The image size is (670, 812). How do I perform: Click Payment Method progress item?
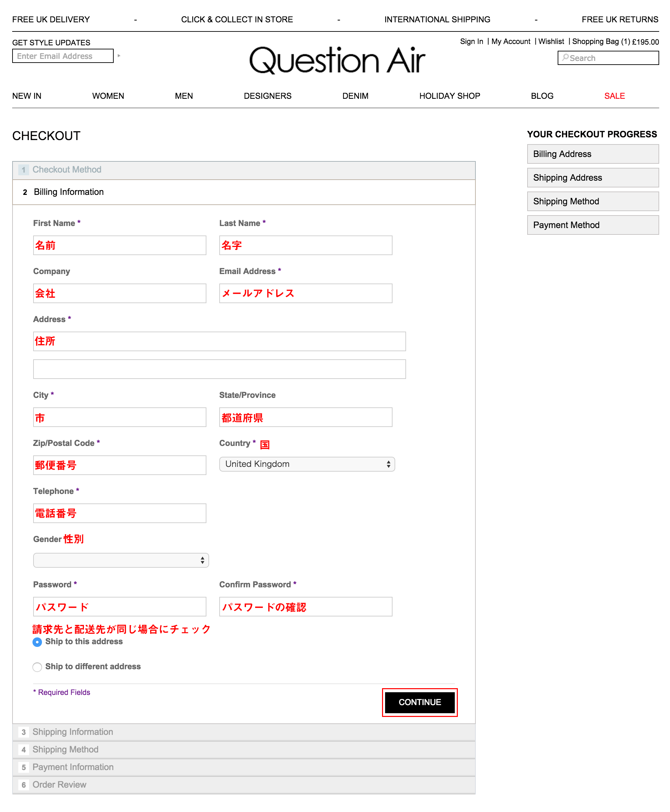click(593, 225)
